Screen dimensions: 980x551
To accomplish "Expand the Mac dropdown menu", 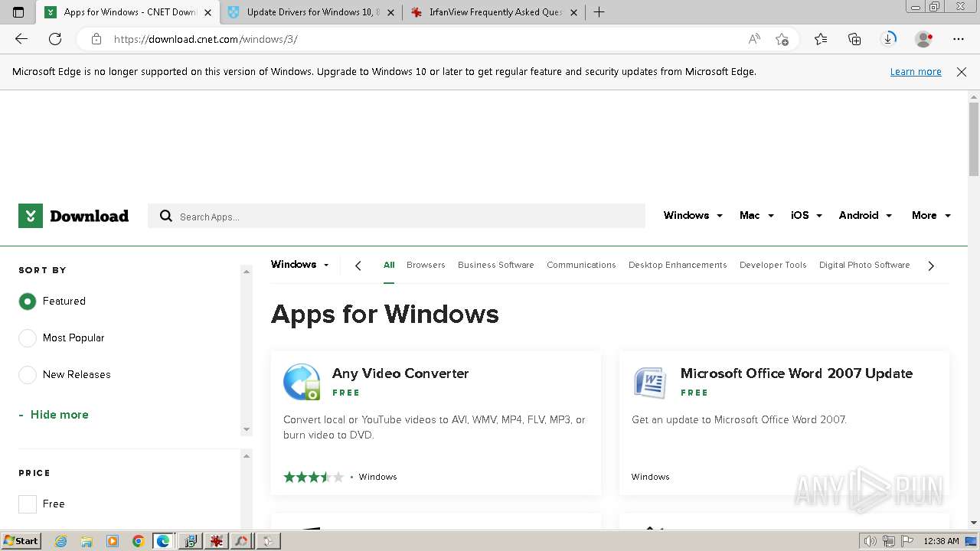I will (756, 216).
